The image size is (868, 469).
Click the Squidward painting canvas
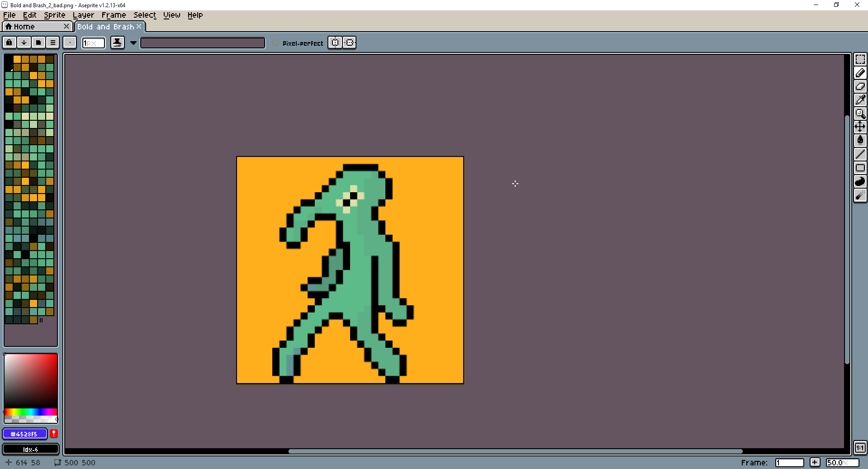350,270
